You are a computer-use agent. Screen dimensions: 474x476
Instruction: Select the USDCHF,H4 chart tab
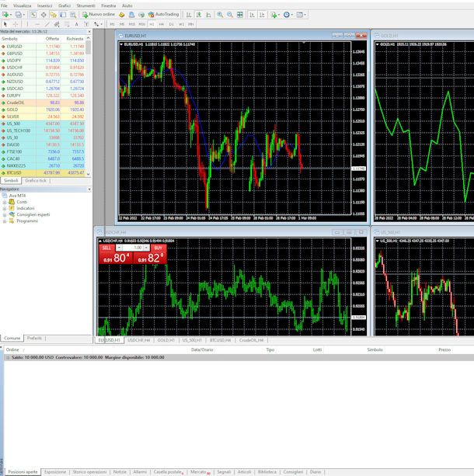[139, 340]
